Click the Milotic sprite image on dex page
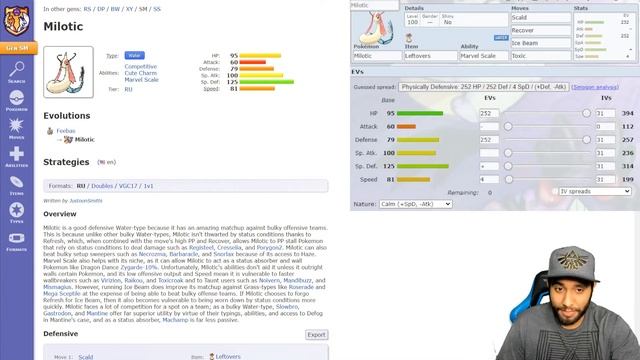The height and width of the screenshot is (360, 640). 68,72
